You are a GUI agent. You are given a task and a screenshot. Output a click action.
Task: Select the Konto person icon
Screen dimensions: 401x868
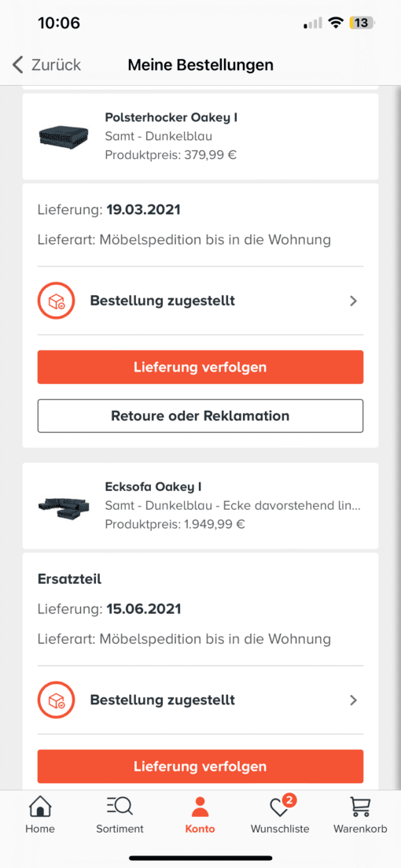(x=200, y=807)
